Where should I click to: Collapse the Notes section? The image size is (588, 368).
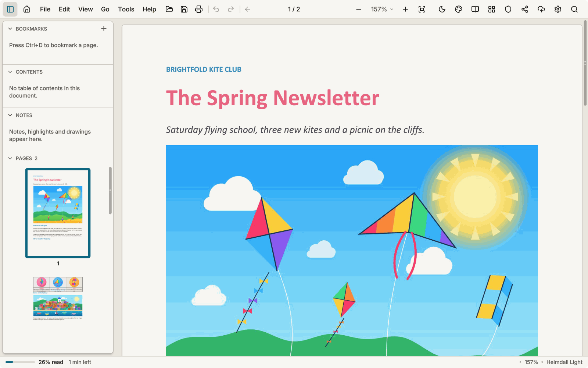[10, 115]
